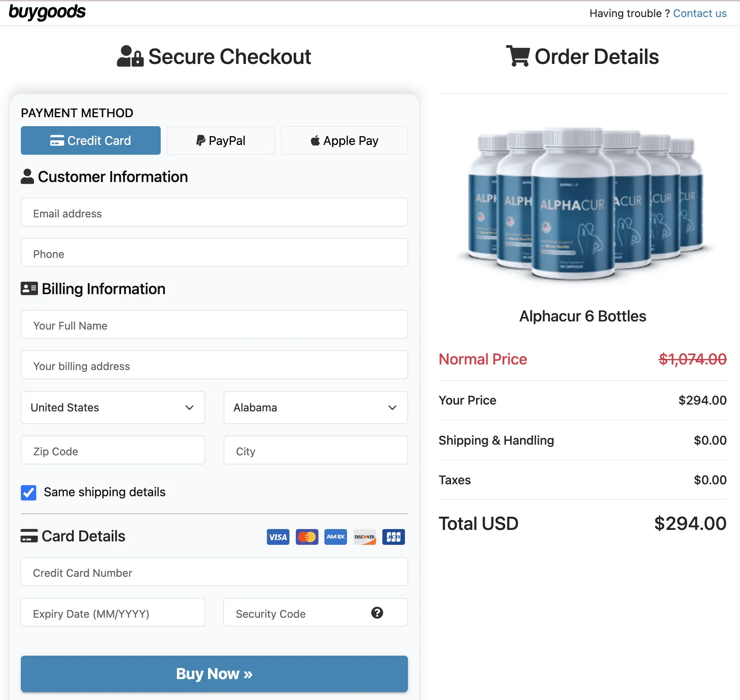This screenshot has width=740, height=700.
Task: Focus the Credit Card Number field
Action: tap(214, 572)
